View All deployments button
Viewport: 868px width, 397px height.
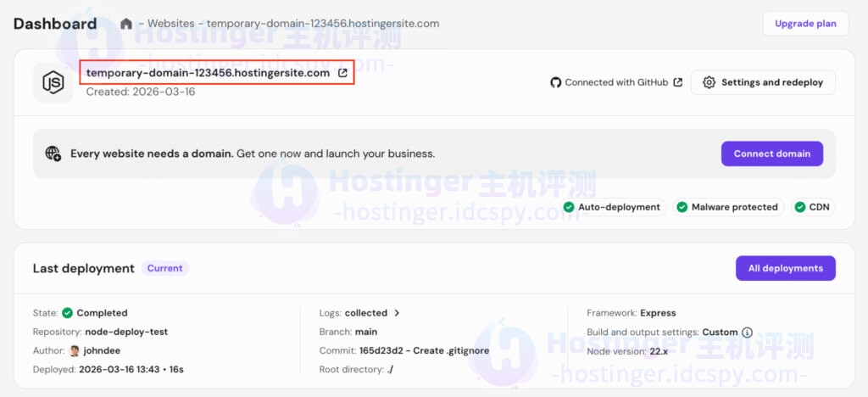[x=785, y=268]
